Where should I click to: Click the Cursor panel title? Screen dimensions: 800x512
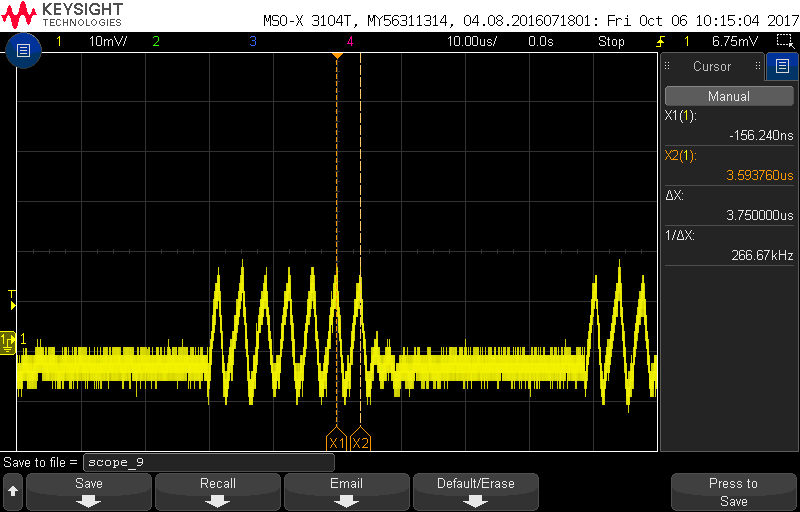coord(712,66)
